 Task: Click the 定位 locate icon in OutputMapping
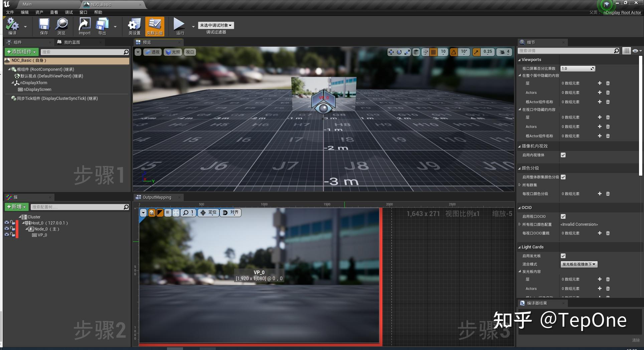tap(208, 213)
